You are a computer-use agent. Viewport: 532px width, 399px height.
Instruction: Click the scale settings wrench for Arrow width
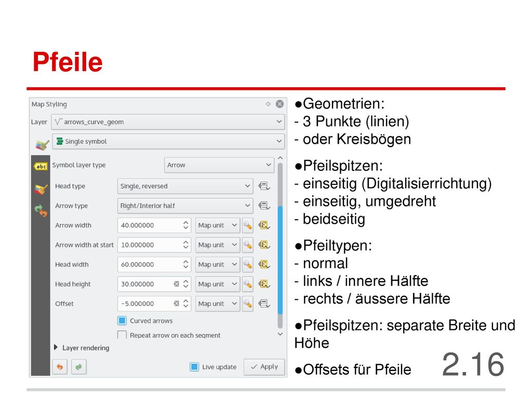point(248,225)
